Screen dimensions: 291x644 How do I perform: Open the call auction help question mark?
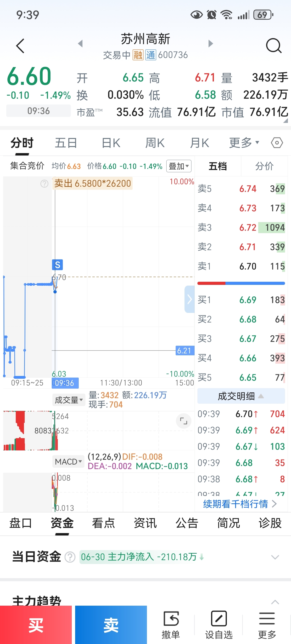point(44,184)
